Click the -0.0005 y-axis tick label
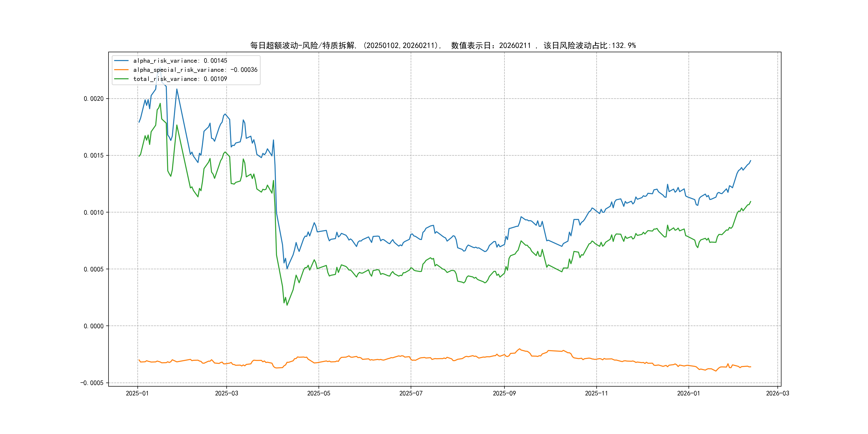 92,383
